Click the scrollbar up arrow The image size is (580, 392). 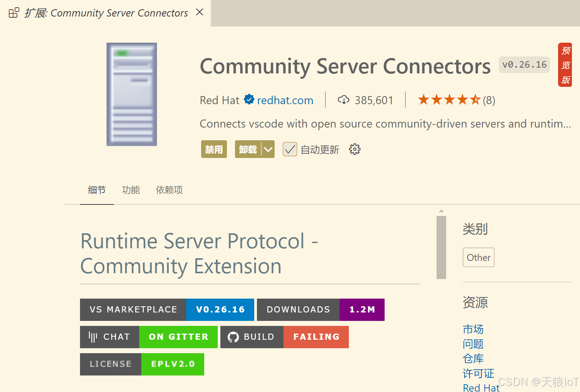coord(441,211)
